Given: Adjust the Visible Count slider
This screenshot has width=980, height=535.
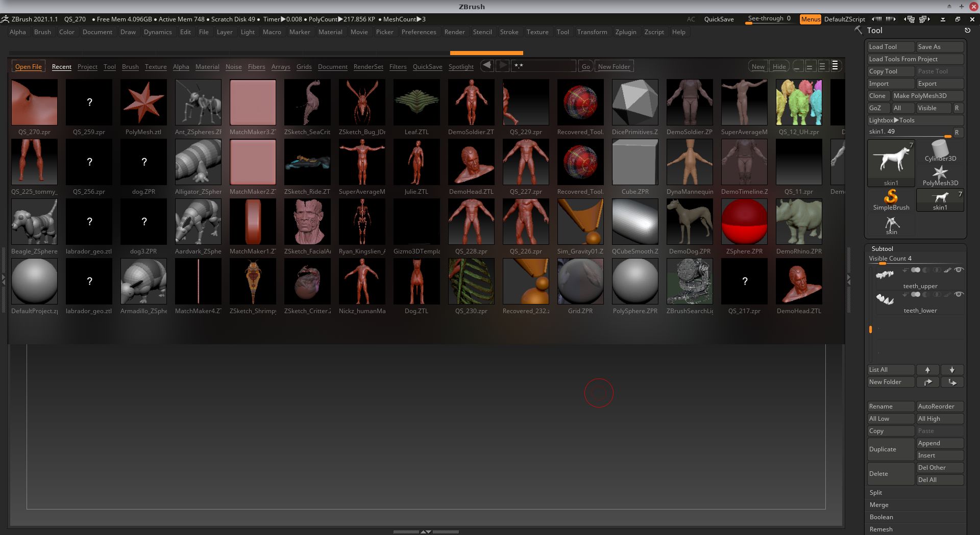Looking at the screenshot, I should tap(916, 259).
